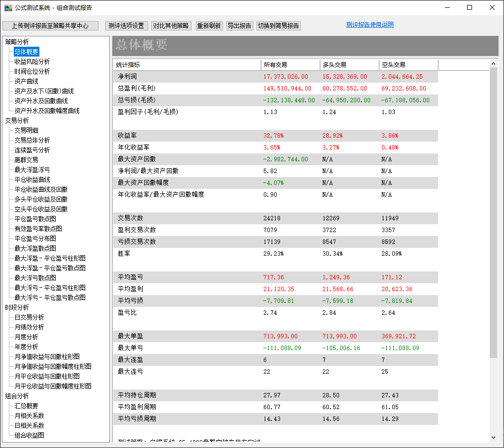Open 时间仓位分析 tree item
The width and height of the screenshot is (504, 448).
pos(32,71)
